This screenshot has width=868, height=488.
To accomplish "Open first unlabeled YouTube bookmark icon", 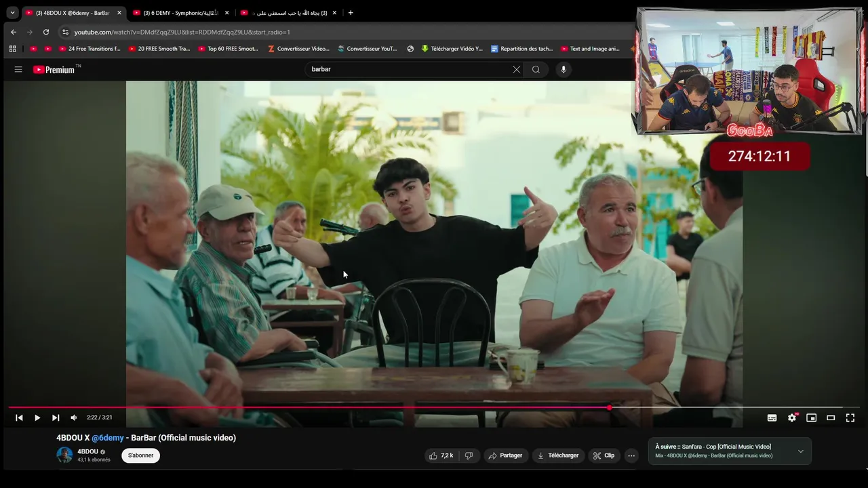I will pyautogui.click(x=33, y=49).
